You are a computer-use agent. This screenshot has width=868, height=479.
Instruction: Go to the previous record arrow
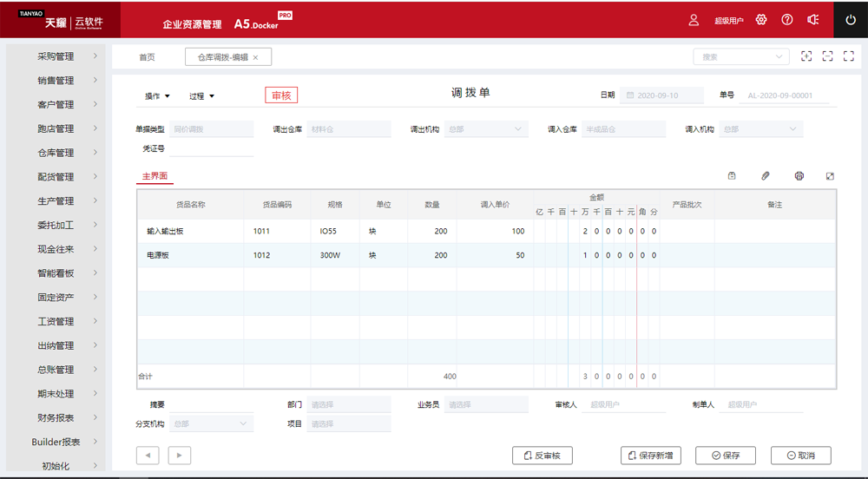[x=148, y=456]
